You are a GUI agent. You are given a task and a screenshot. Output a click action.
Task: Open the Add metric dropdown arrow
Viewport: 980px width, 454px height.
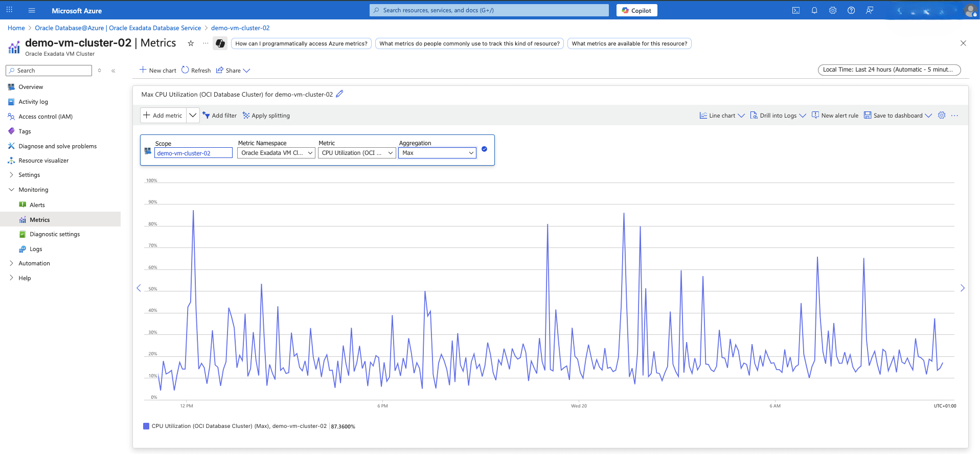[x=193, y=116]
